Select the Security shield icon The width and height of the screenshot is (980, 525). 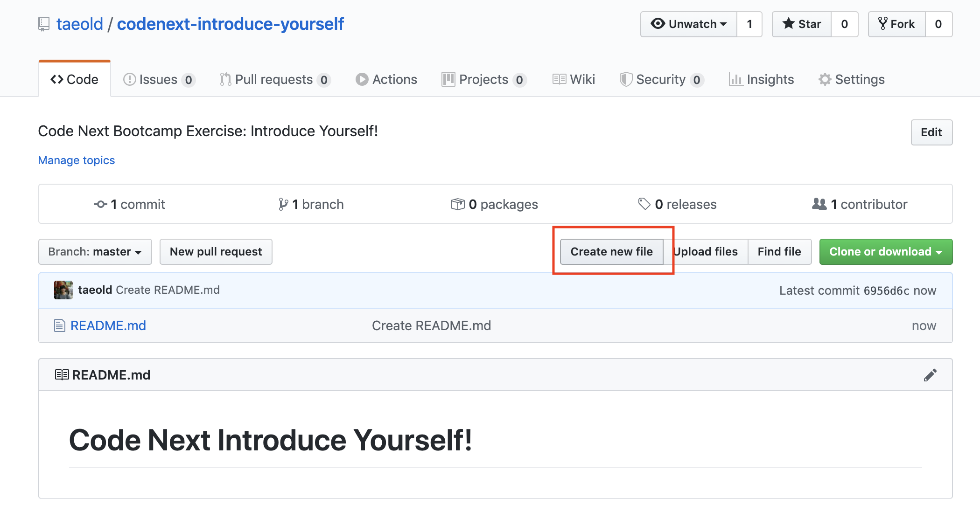click(627, 79)
